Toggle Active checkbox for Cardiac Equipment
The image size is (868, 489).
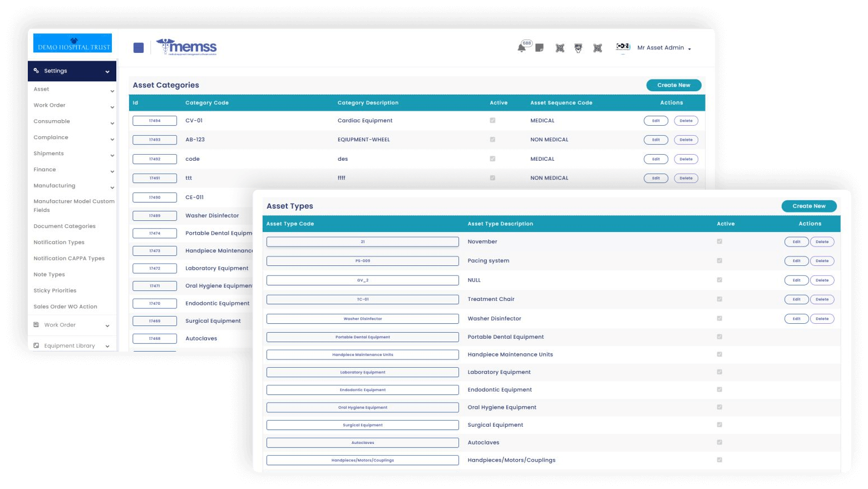point(492,120)
